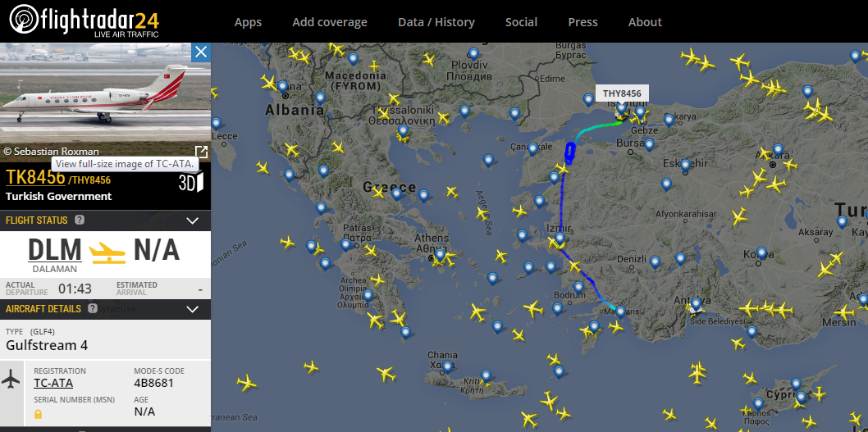This screenshot has height=432, width=868.
Task: Open the Add coverage menu item
Action: point(330,22)
